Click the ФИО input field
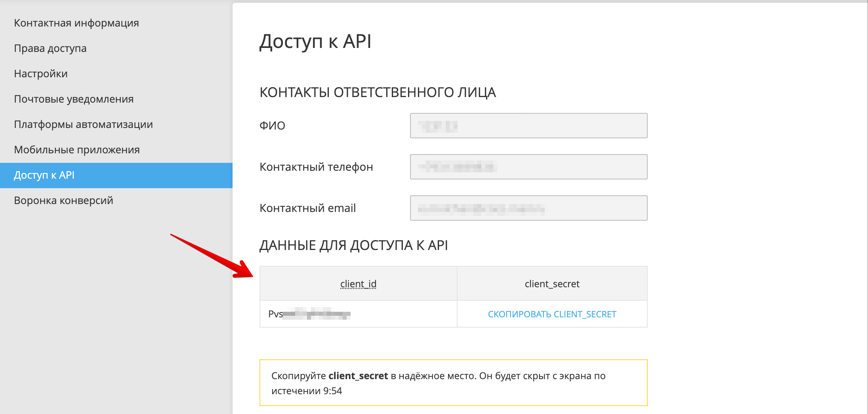 (x=528, y=126)
